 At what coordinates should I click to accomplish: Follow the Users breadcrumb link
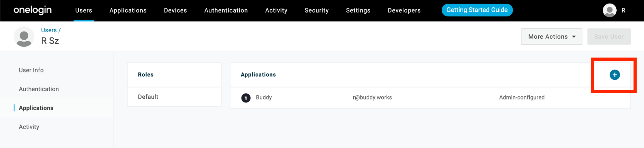[49, 30]
